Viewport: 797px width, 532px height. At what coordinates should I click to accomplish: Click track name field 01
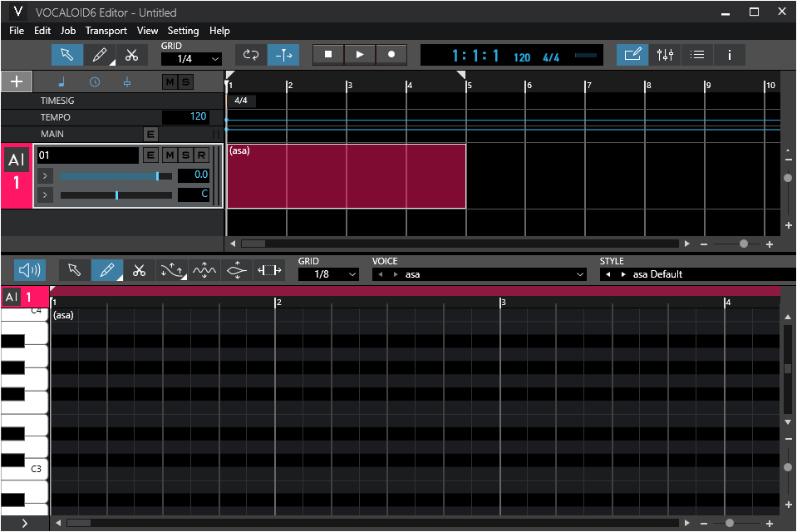click(88, 155)
